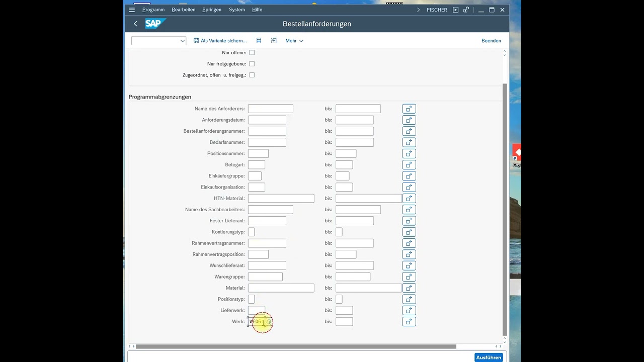This screenshot has height=362, width=644.
Task: Open multiple selection for Bestellanforderungsnummer
Action: click(x=409, y=131)
